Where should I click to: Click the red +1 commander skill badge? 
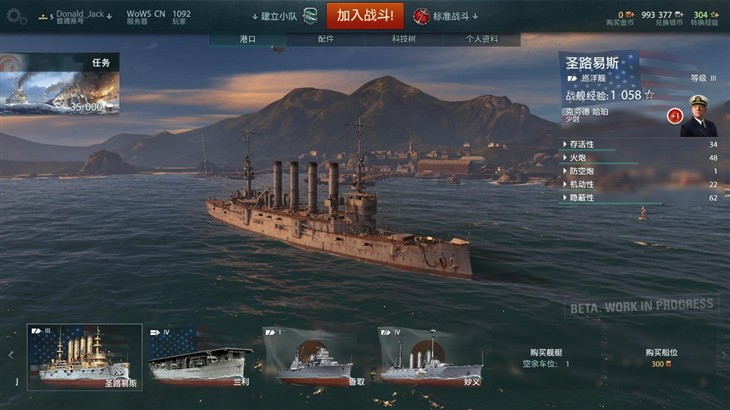(x=675, y=116)
